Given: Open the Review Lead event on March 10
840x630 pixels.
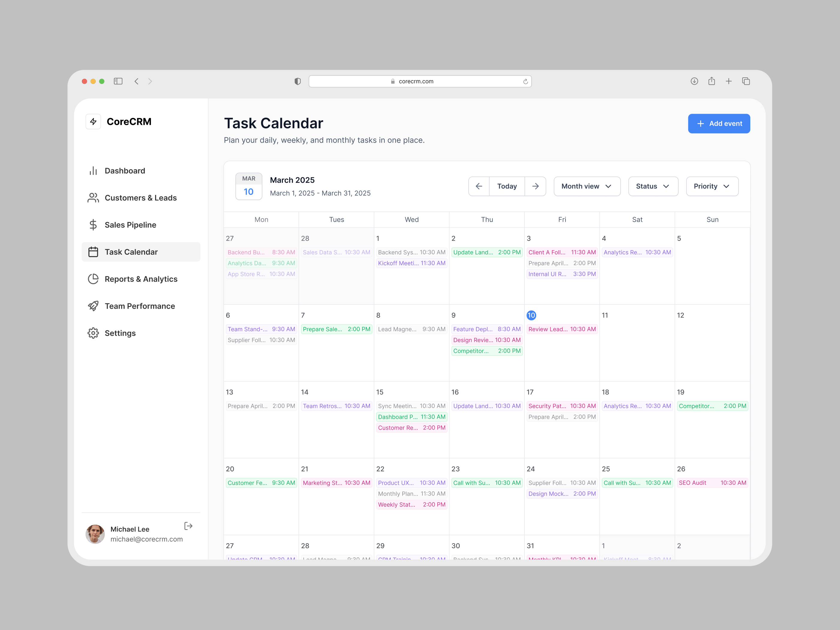Looking at the screenshot, I should (562, 329).
